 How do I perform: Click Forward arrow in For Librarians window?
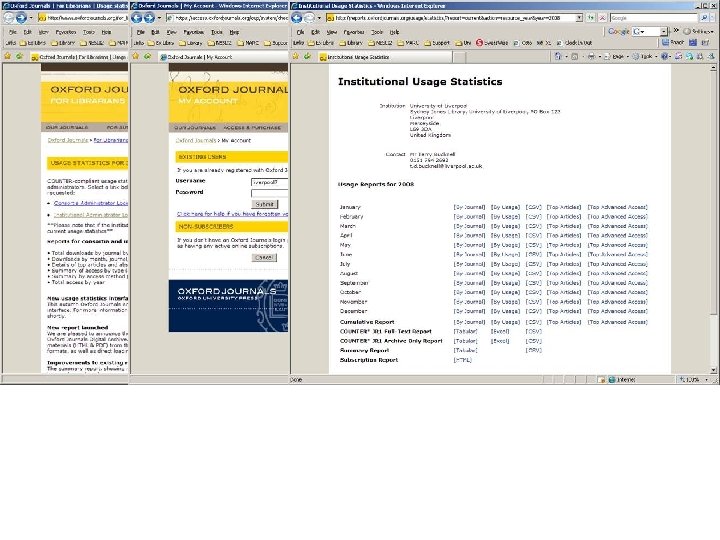tap(21, 18)
